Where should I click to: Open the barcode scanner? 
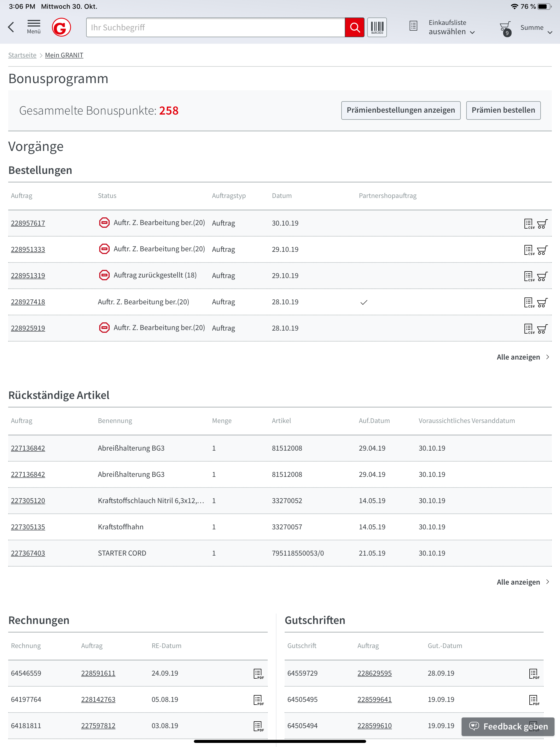coord(377,27)
